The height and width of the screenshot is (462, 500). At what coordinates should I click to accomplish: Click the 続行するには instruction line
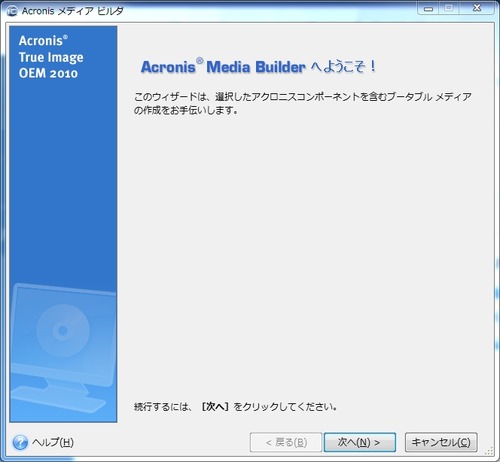pyautogui.click(x=235, y=406)
